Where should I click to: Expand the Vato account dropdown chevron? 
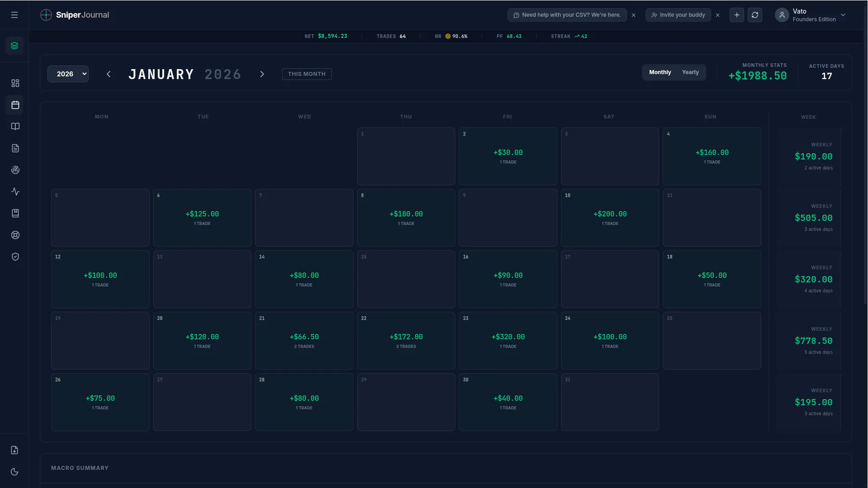point(843,15)
